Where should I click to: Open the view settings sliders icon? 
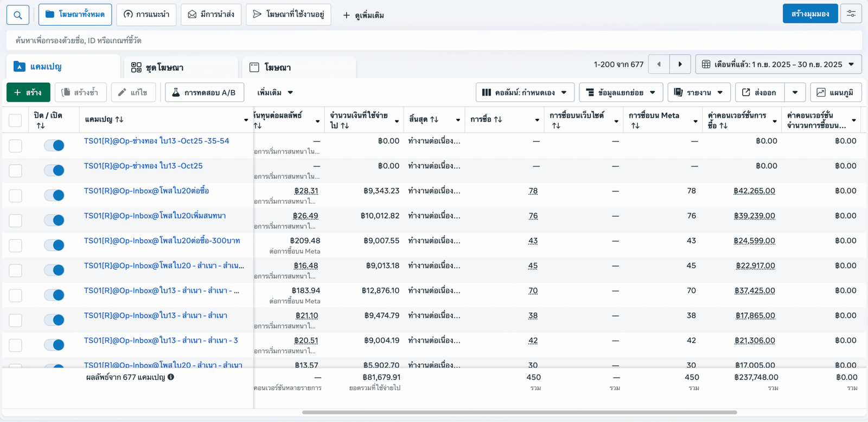click(851, 14)
